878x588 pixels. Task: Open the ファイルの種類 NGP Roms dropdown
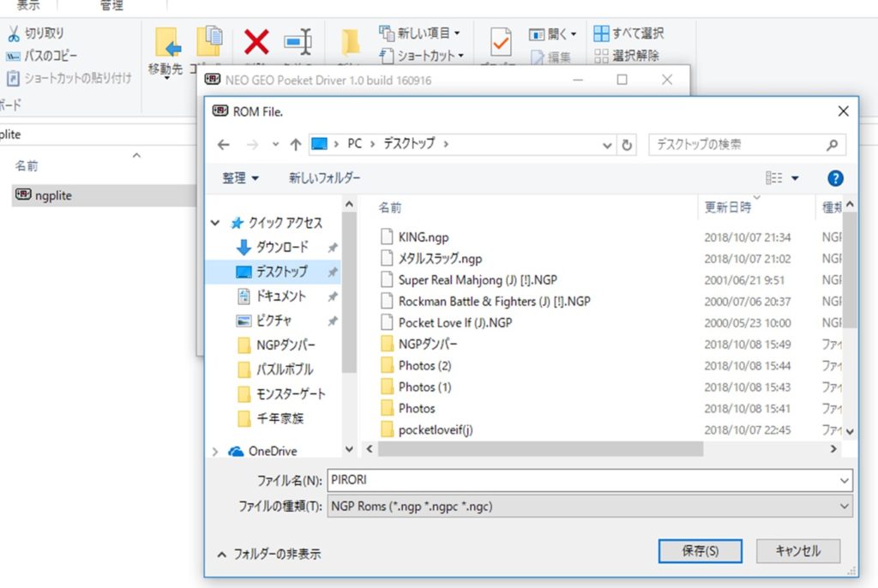tap(590, 507)
